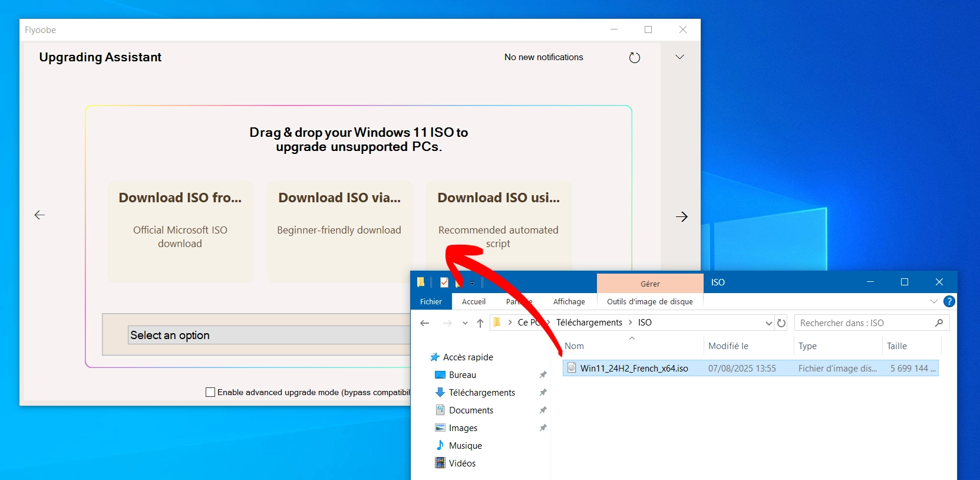Switch to the Affichage ribbon tab
Image resolution: width=980 pixels, height=480 pixels.
pos(569,301)
